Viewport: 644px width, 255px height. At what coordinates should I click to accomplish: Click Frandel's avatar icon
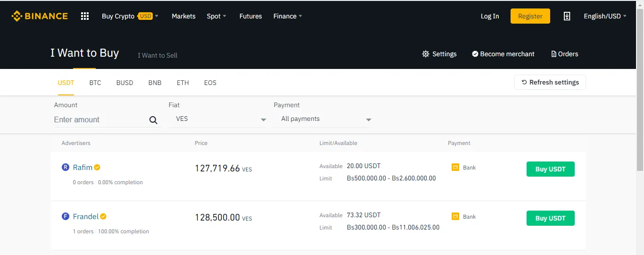click(66, 216)
